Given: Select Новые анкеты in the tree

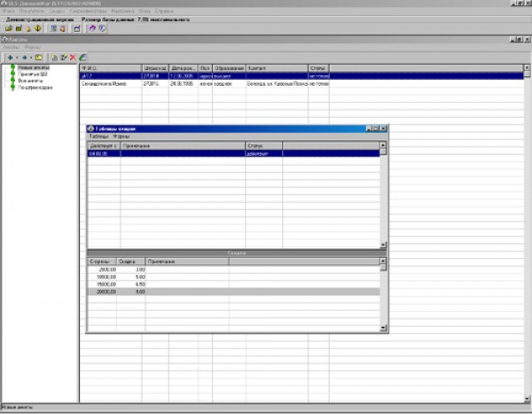Looking at the screenshot, I should tap(34, 67).
